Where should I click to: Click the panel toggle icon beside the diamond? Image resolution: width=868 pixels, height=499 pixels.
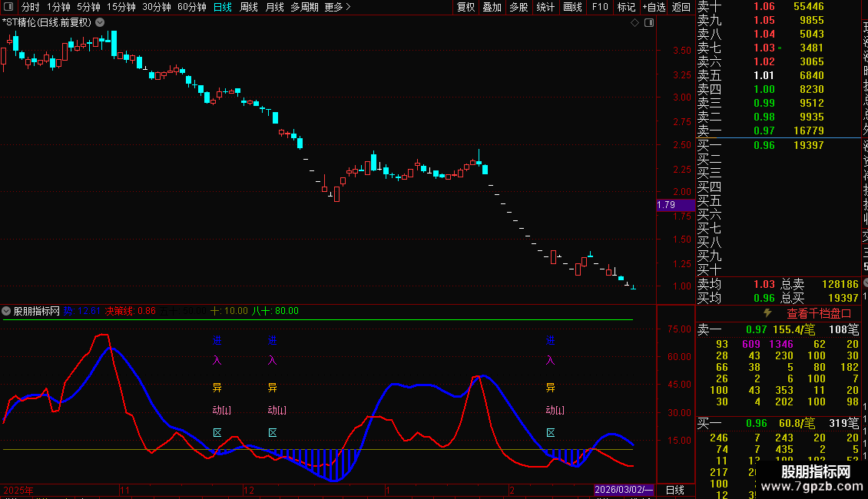649,23
